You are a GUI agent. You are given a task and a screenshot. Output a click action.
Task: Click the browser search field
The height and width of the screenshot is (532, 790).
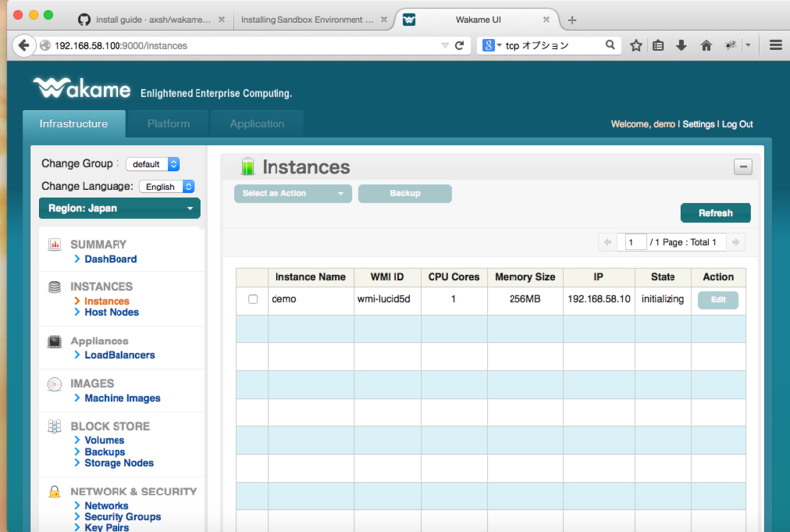coord(549,45)
